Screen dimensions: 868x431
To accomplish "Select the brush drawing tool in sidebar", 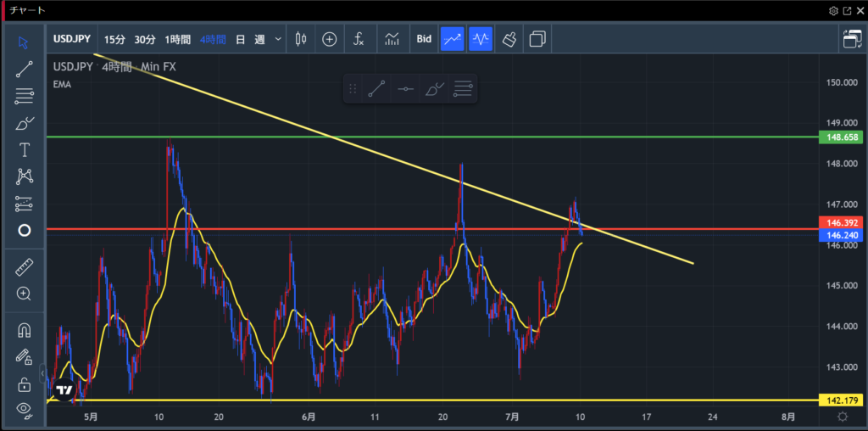I will click(x=24, y=123).
